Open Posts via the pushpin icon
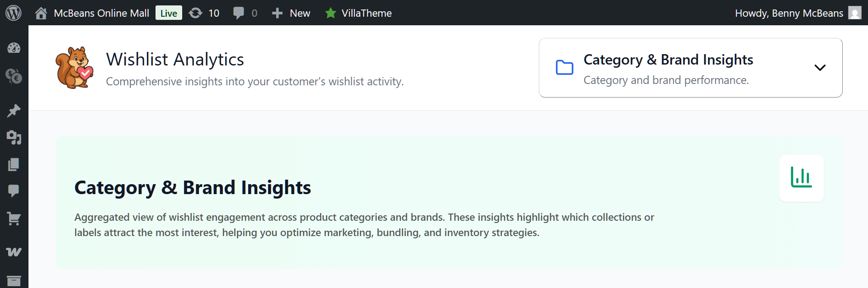This screenshot has height=288, width=868. tap(14, 111)
